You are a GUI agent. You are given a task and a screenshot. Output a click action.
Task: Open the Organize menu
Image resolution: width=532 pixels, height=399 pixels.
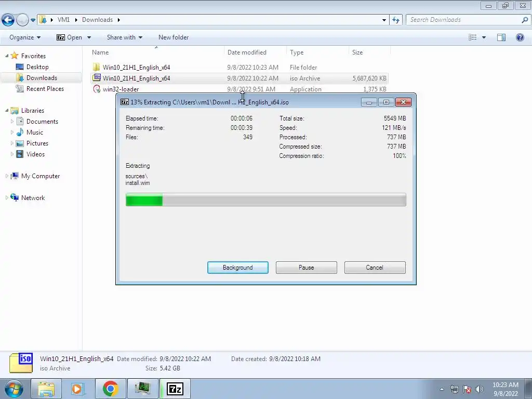coord(25,37)
